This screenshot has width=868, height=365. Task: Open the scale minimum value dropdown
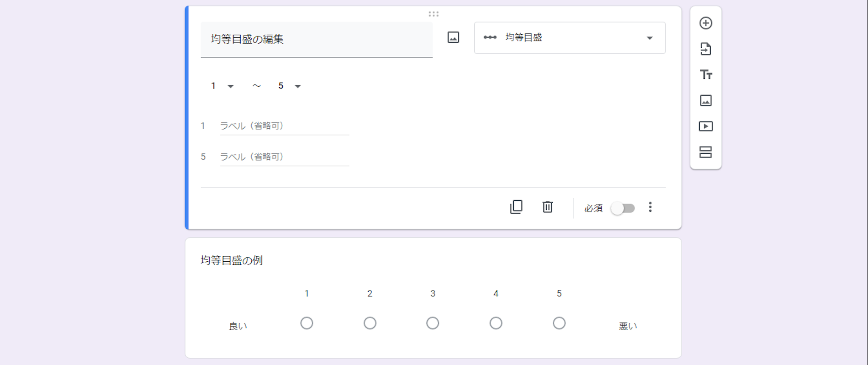click(222, 86)
